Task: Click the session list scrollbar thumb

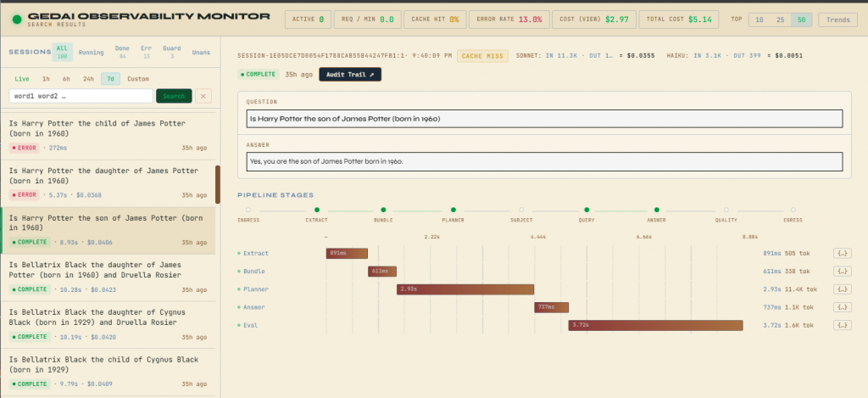Action: pyautogui.click(x=218, y=184)
